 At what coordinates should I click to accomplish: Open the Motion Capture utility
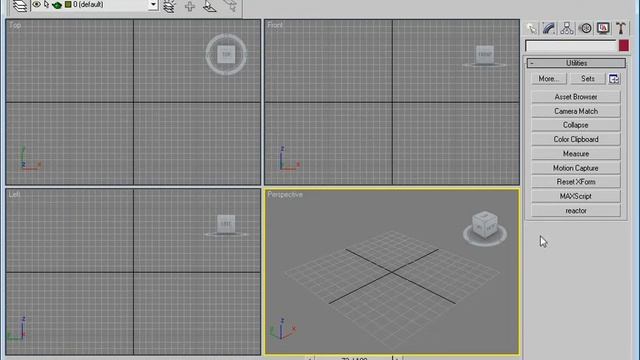pyautogui.click(x=576, y=168)
